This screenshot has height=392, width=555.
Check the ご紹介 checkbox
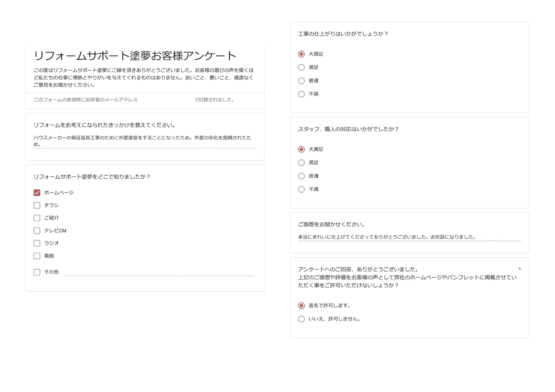[x=37, y=218]
